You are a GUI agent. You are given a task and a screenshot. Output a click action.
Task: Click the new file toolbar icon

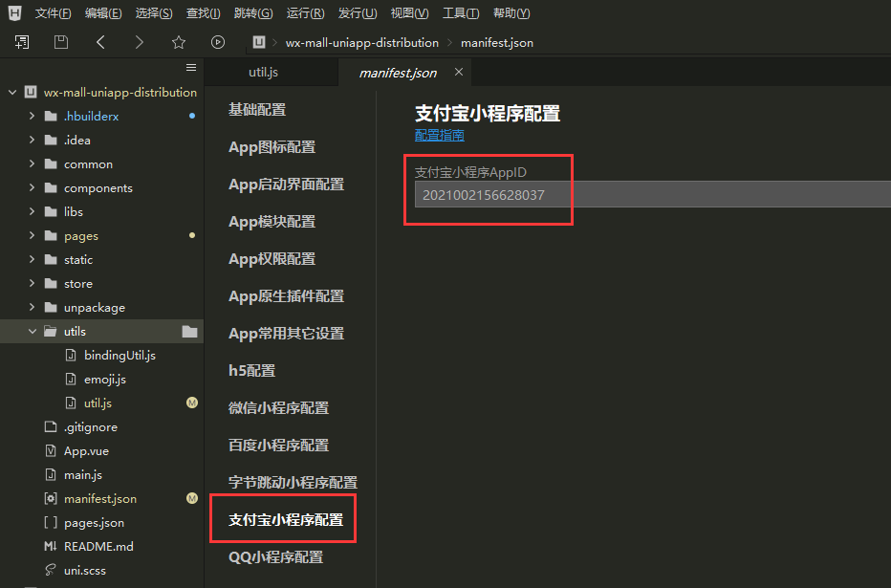pos(22,42)
